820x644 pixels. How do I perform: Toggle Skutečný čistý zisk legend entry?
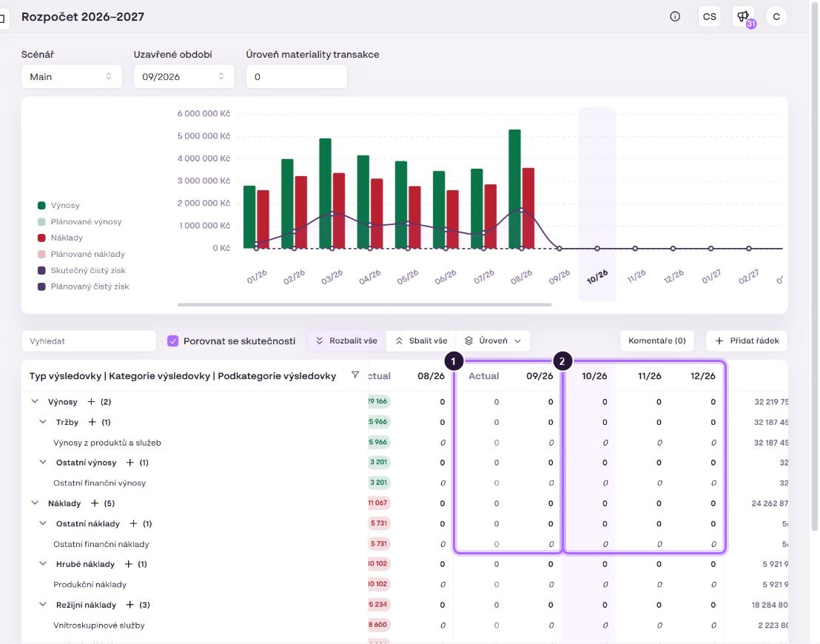click(81, 270)
